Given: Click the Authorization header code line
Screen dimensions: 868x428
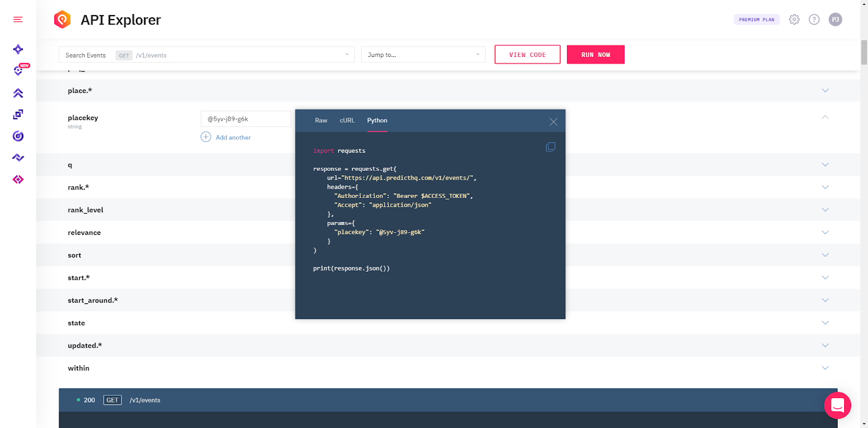Looking at the screenshot, I should (x=404, y=196).
